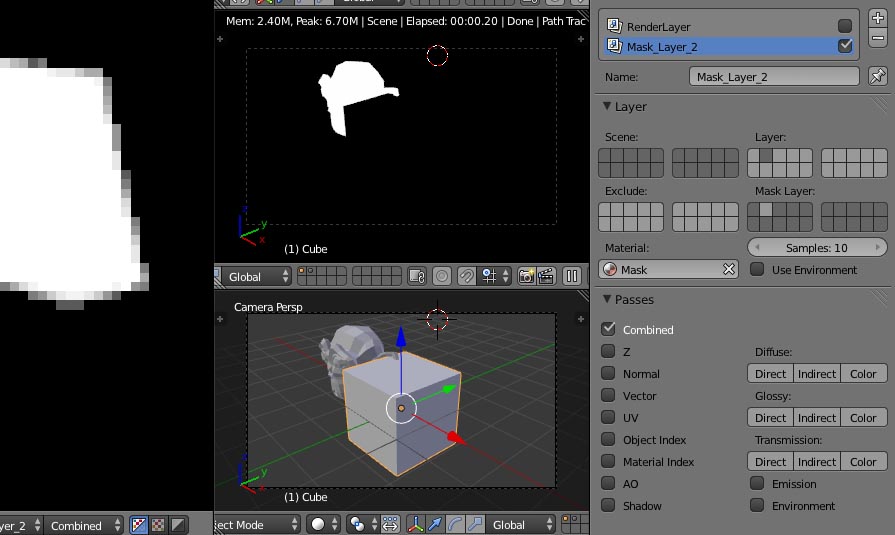Decrease Samples with the left arrow

point(757,247)
